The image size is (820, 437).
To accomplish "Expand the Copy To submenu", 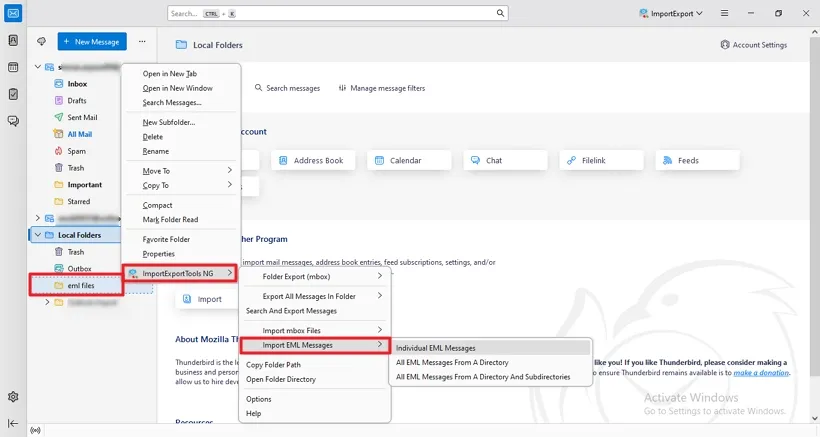I will pos(181,185).
